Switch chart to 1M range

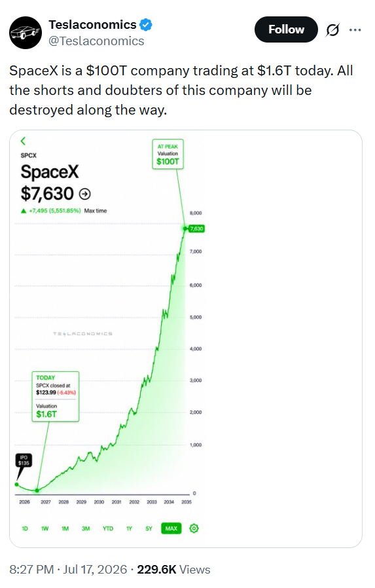click(x=65, y=528)
